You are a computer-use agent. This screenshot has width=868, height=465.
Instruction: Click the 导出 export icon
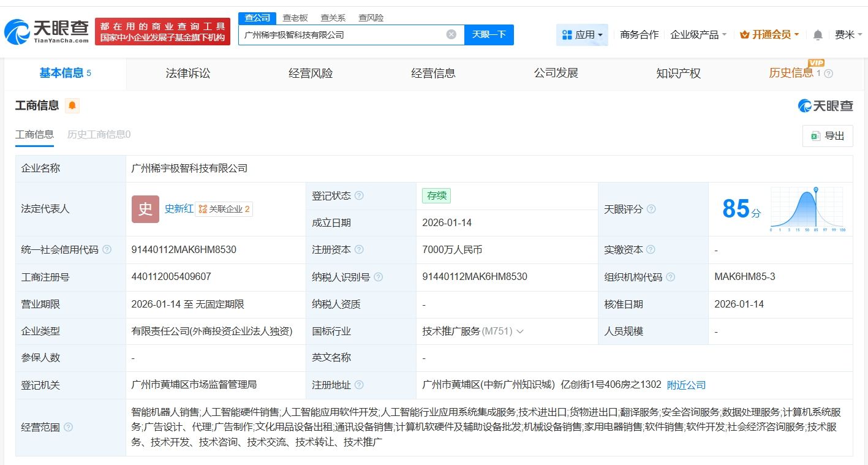click(815, 136)
